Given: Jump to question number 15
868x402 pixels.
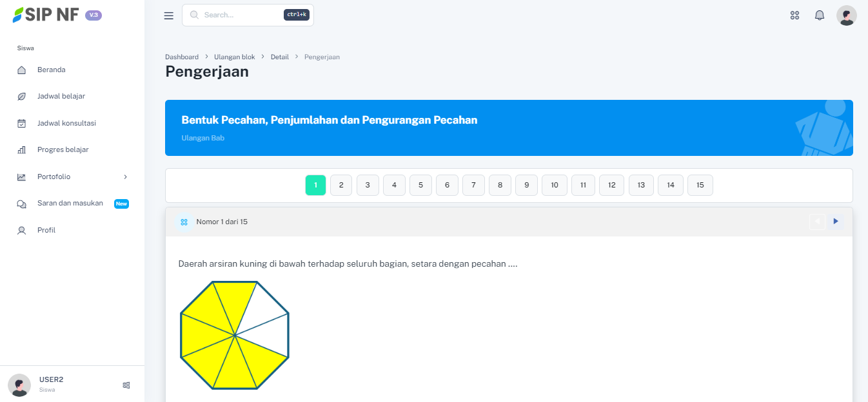Looking at the screenshot, I should (x=700, y=185).
